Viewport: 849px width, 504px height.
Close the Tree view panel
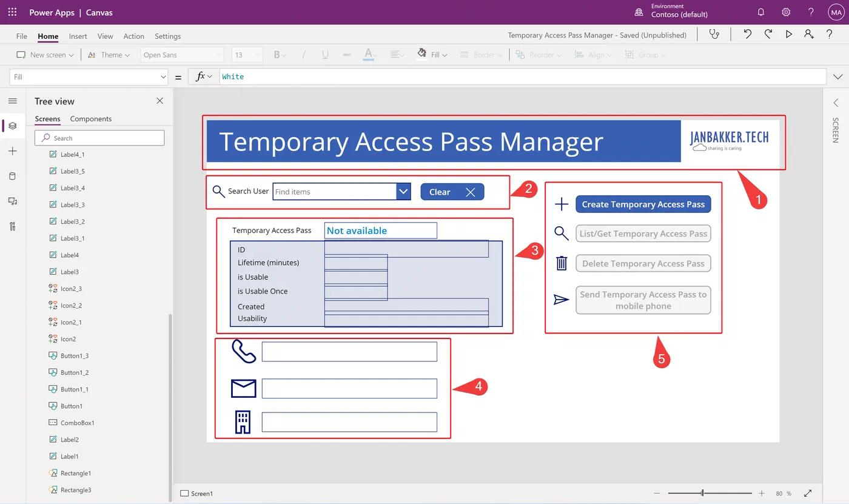[x=159, y=101]
